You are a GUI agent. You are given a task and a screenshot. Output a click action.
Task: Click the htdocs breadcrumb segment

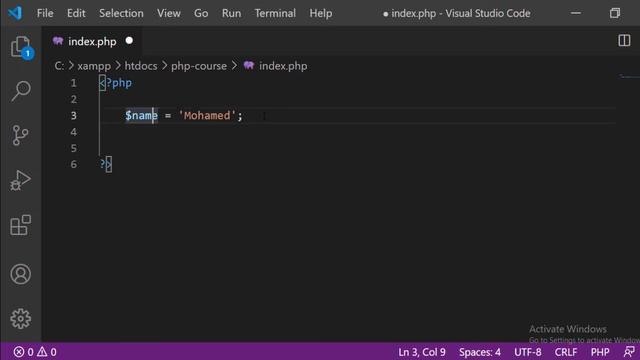coord(141,66)
